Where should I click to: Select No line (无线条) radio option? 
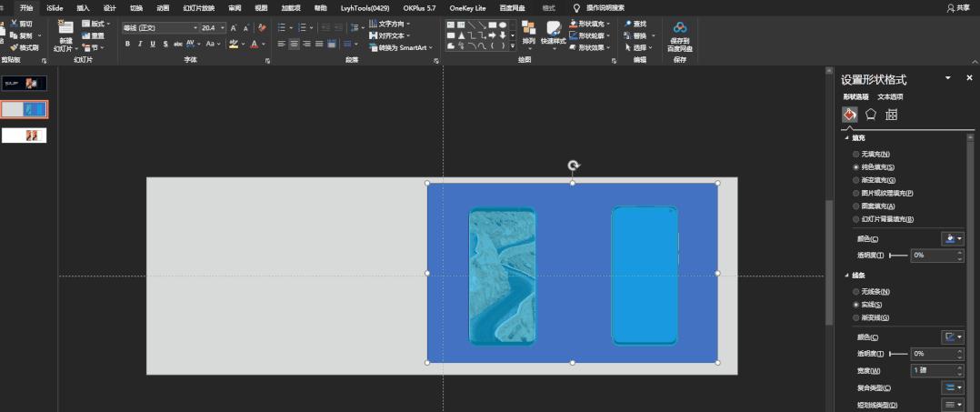coord(855,292)
